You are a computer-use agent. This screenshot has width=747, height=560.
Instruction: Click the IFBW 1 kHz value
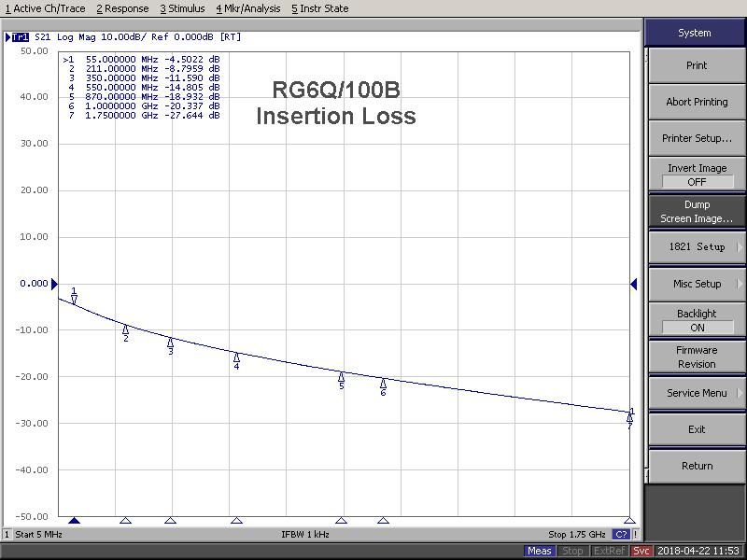[305, 534]
